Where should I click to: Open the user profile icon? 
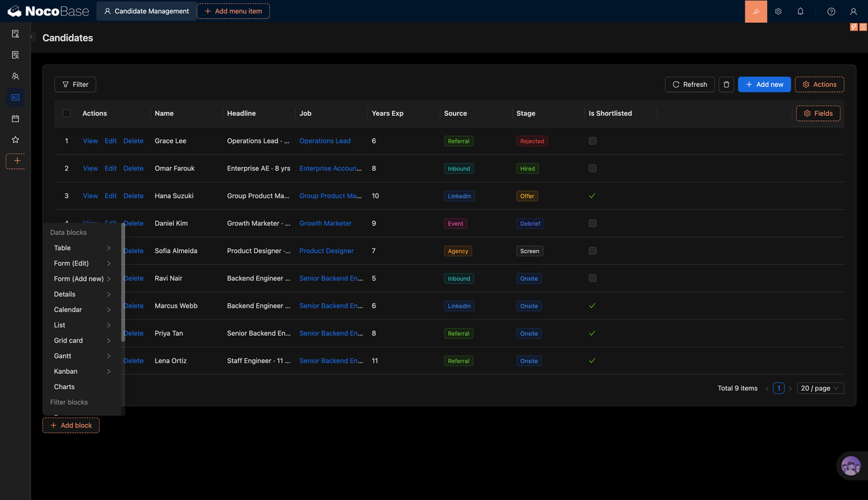[x=854, y=12]
